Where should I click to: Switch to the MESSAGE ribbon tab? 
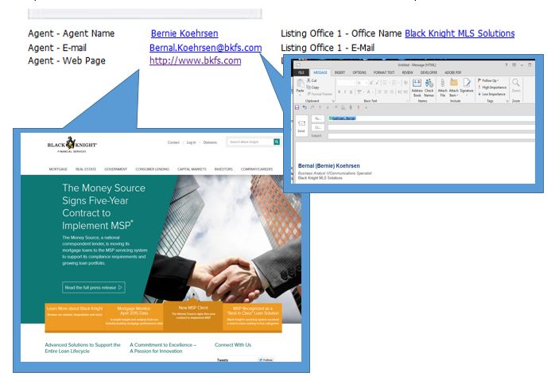point(320,72)
